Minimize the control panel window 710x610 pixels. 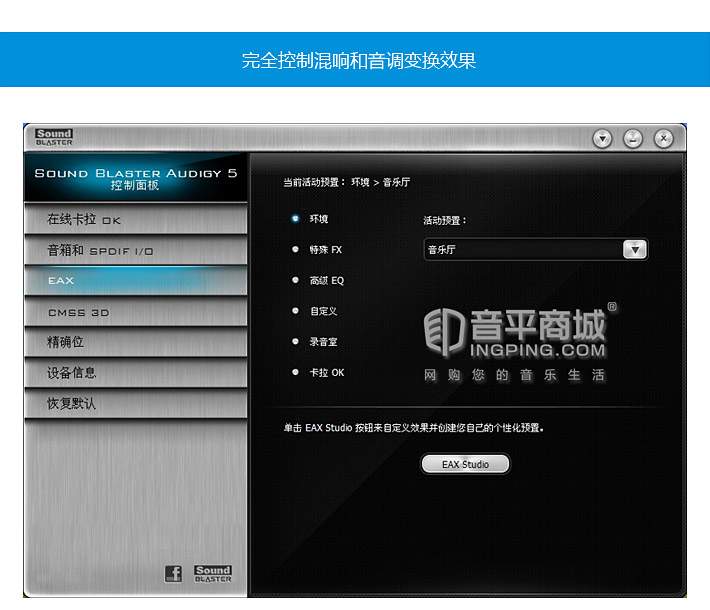pyautogui.click(x=633, y=139)
